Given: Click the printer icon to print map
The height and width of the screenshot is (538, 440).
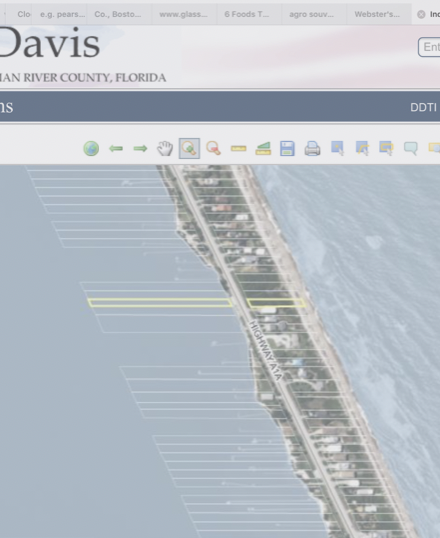Looking at the screenshot, I should (x=312, y=149).
